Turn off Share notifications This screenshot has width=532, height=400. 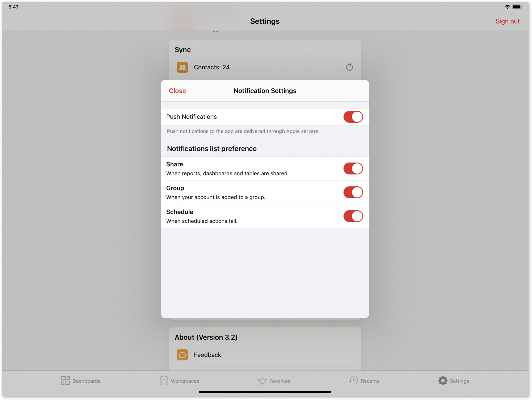pos(353,168)
